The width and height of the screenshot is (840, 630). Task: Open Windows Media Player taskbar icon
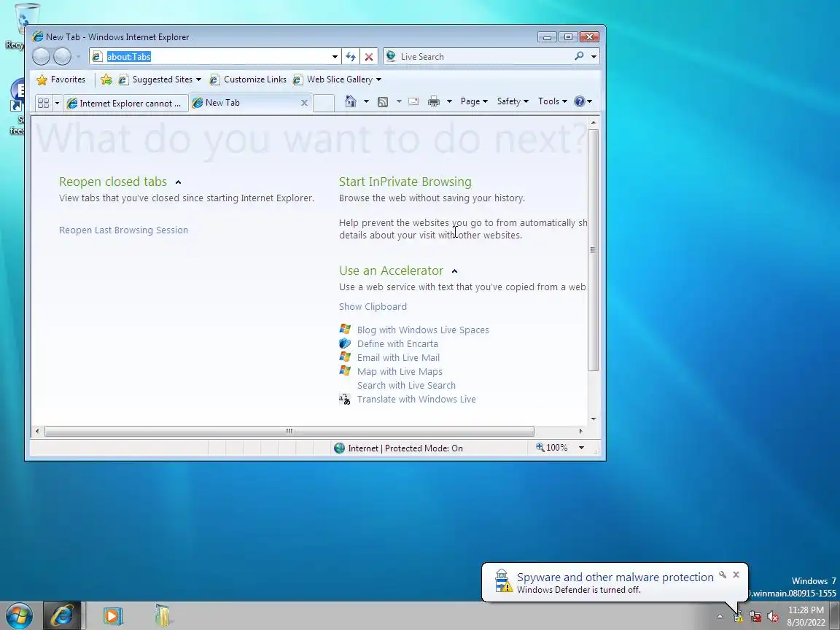coord(112,616)
